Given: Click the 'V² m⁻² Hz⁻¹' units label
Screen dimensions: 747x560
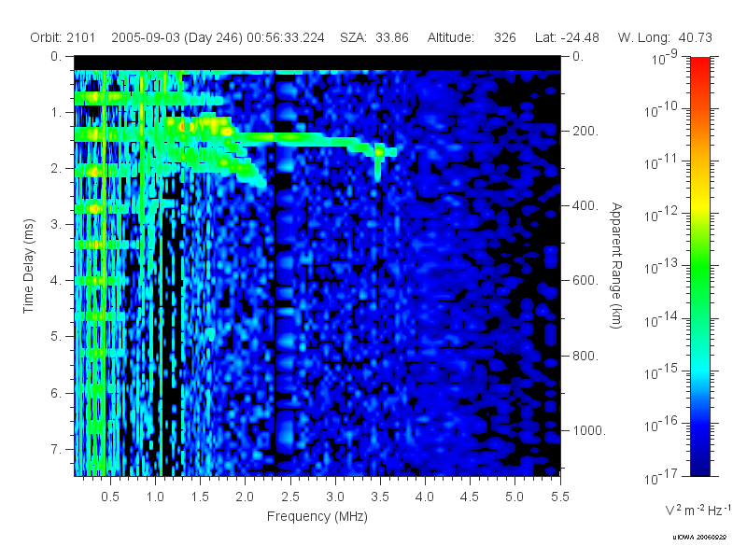Looking at the screenshot, I should point(698,510).
